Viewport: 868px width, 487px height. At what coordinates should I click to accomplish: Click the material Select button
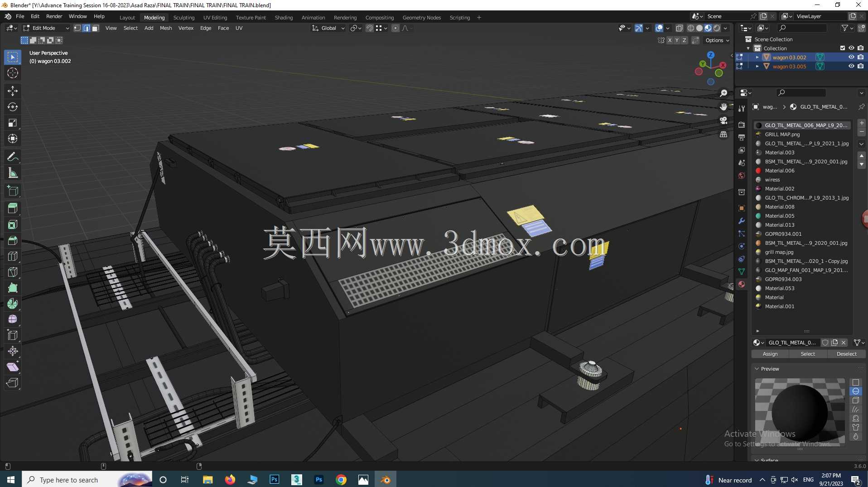coord(808,354)
